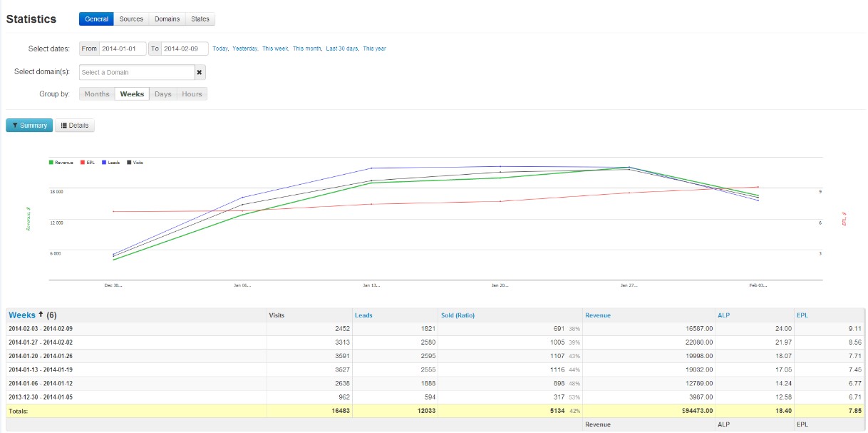Open the States tab
Screen dimensions: 868x433
pos(200,19)
